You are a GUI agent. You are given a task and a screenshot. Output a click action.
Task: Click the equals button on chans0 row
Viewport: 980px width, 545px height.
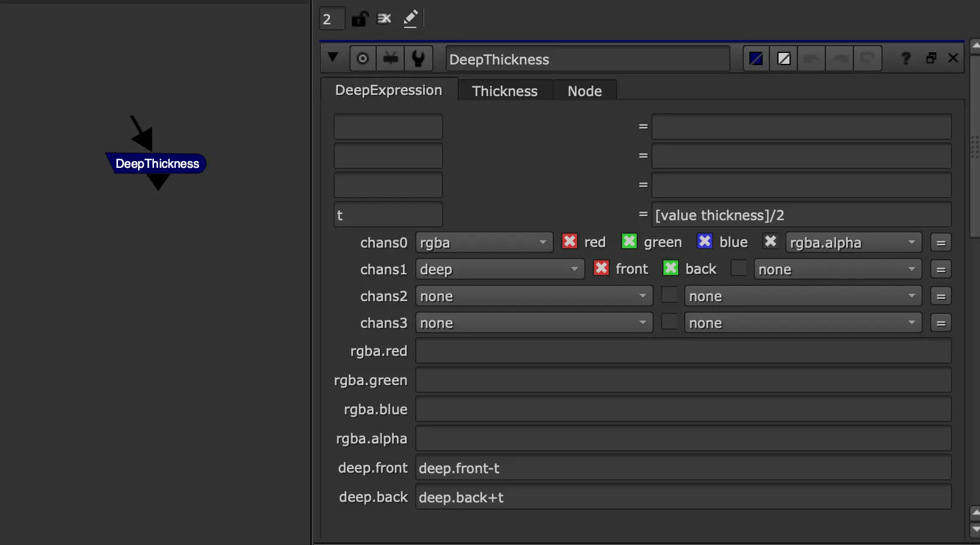tap(941, 243)
